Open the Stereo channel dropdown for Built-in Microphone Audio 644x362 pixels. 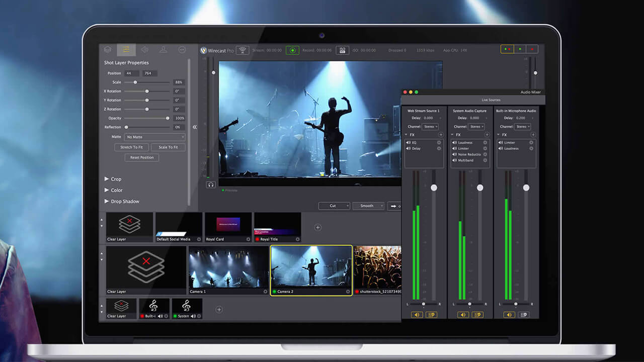[x=523, y=127]
